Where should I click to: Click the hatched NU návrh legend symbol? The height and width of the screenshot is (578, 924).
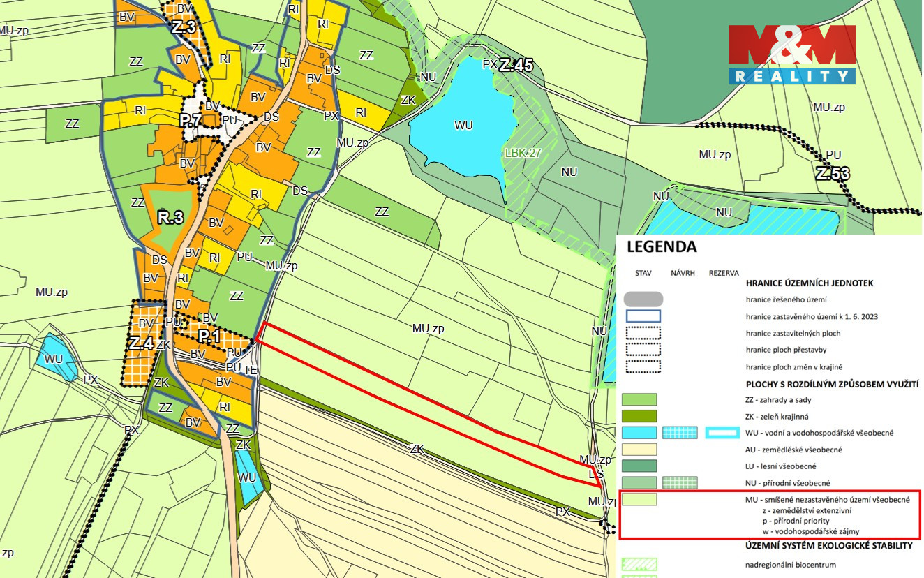coord(680,483)
